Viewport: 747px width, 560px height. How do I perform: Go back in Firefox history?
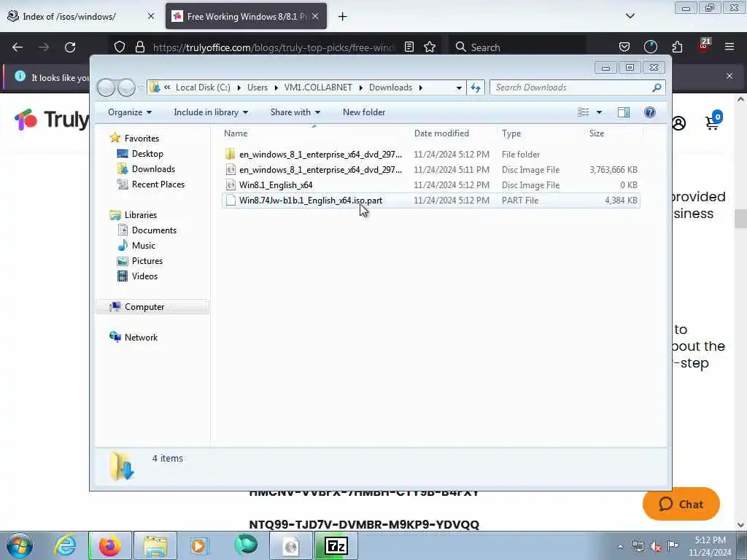point(18,47)
